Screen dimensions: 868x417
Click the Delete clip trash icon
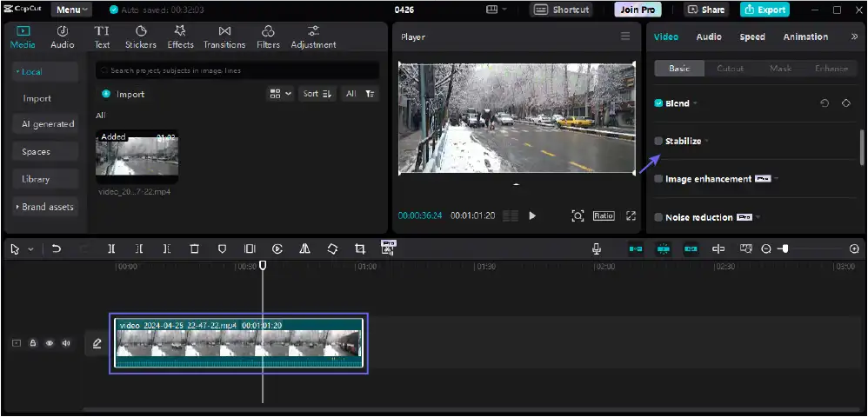coord(194,249)
